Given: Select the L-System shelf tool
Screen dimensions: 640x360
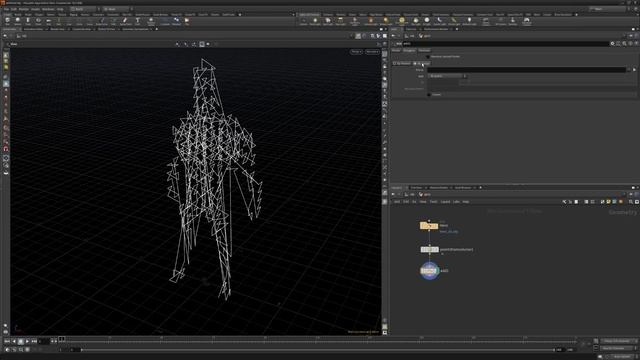Looking at the screenshot, I should [165, 21].
